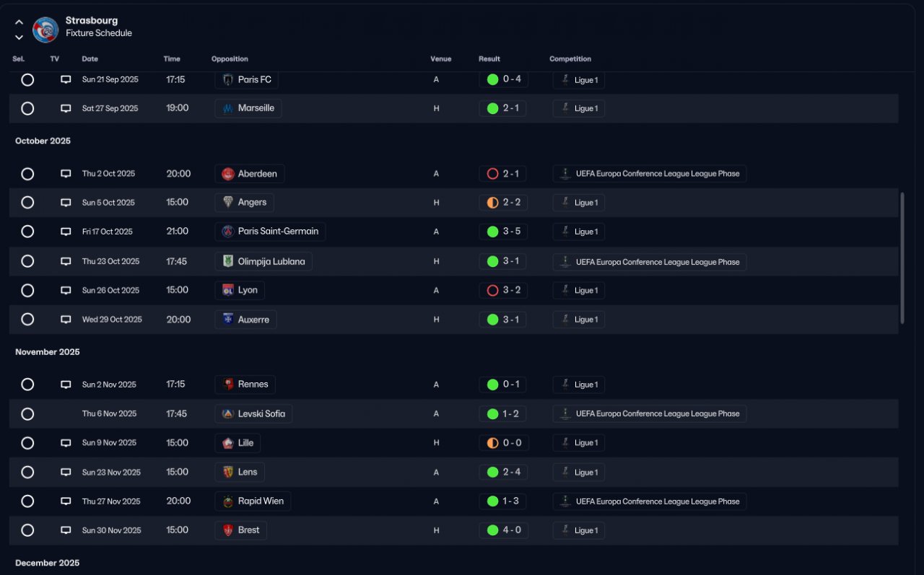
Task: Click the TV icon in the Lille row
Action: pyautogui.click(x=66, y=443)
